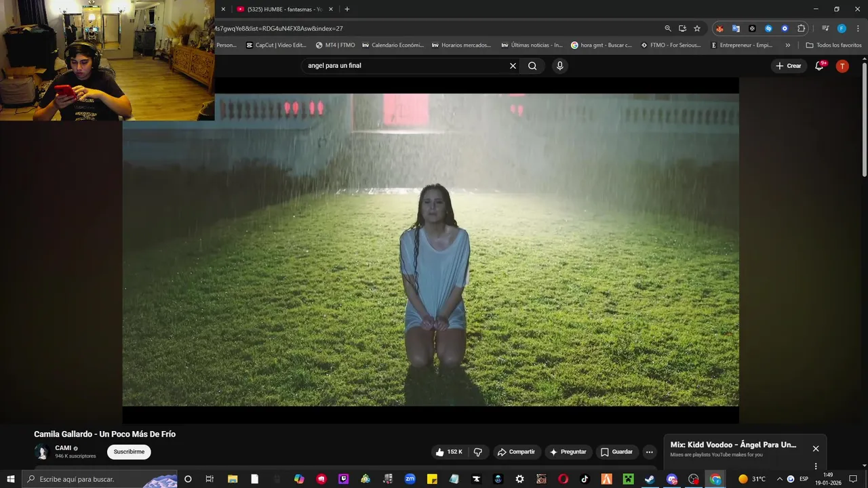Save video with Guardar button
This screenshot has width=868, height=488.
[x=616, y=452]
